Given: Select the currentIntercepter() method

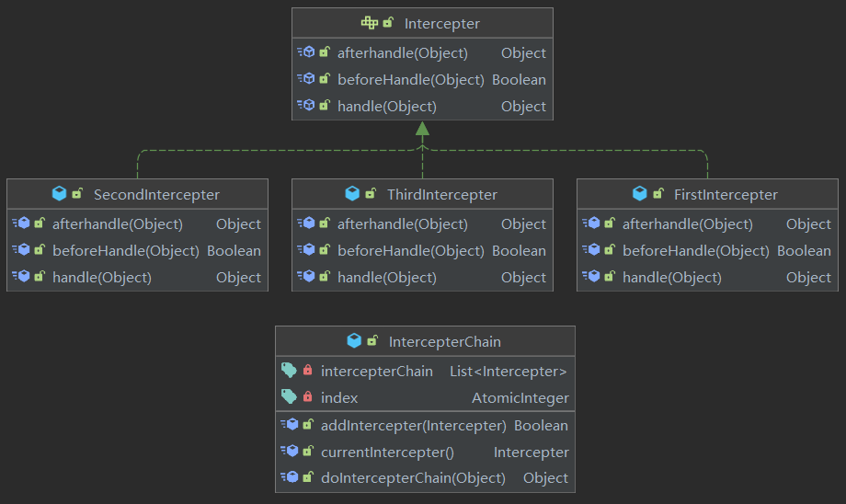Looking at the screenshot, I should [x=387, y=452].
